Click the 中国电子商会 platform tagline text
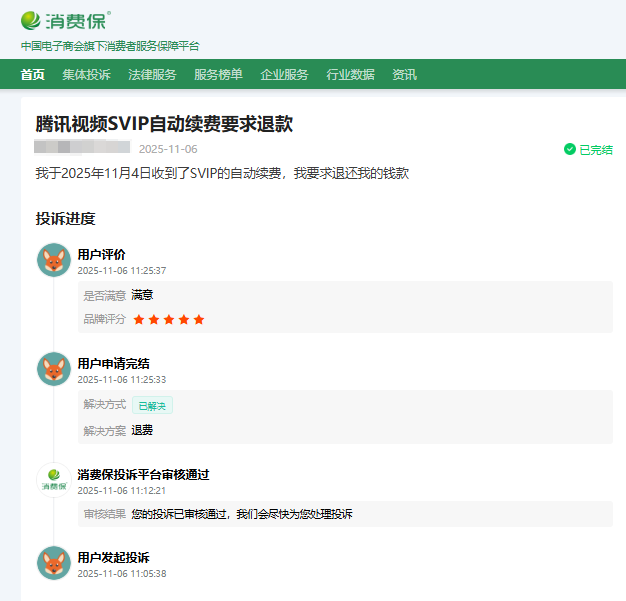This screenshot has width=626, height=601. (x=110, y=46)
